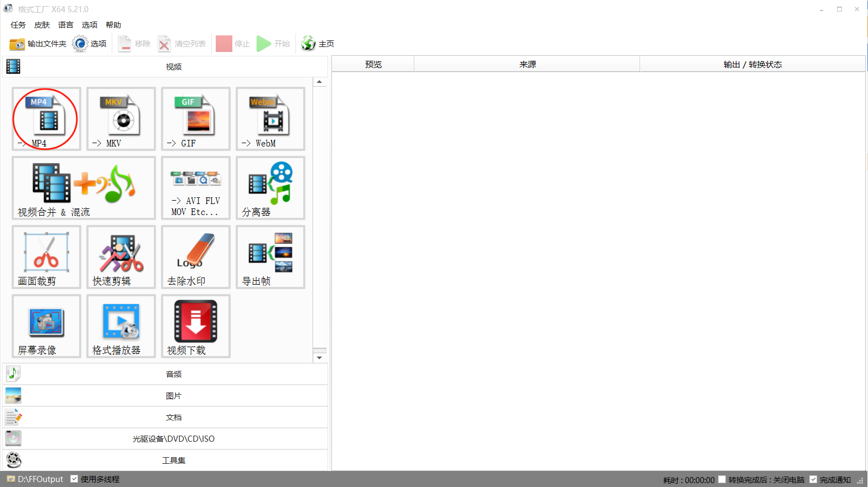The width and height of the screenshot is (868, 487).
Task: Expand the 图片 category
Action: pos(165,396)
